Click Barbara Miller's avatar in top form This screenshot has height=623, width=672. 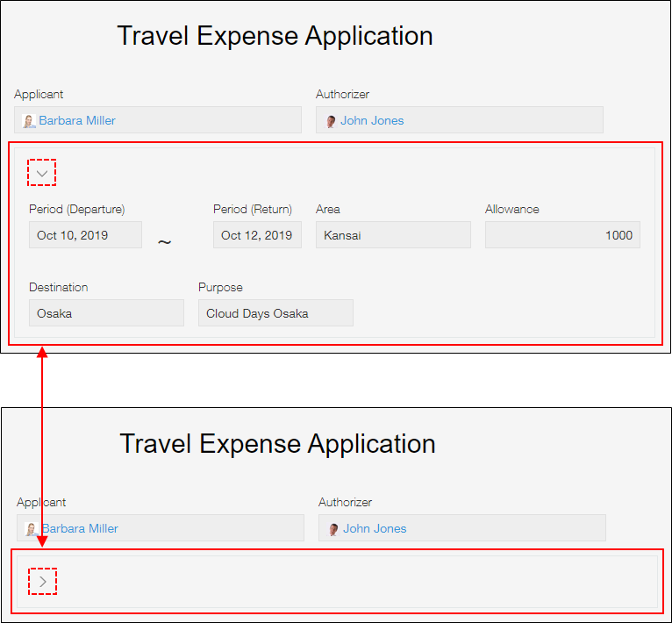(x=30, y=121)
